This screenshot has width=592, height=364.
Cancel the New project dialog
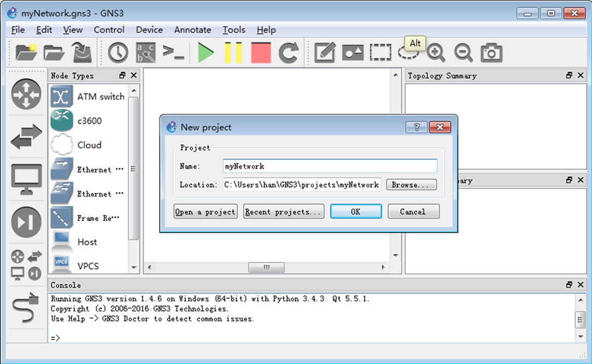(413, 212)
